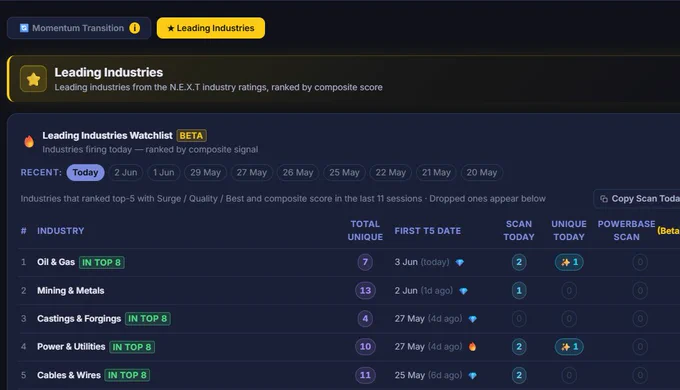
Task: Click scan today badge 1 for Mining & Metals
Action: pyautogui.click(x=519, y=290)
